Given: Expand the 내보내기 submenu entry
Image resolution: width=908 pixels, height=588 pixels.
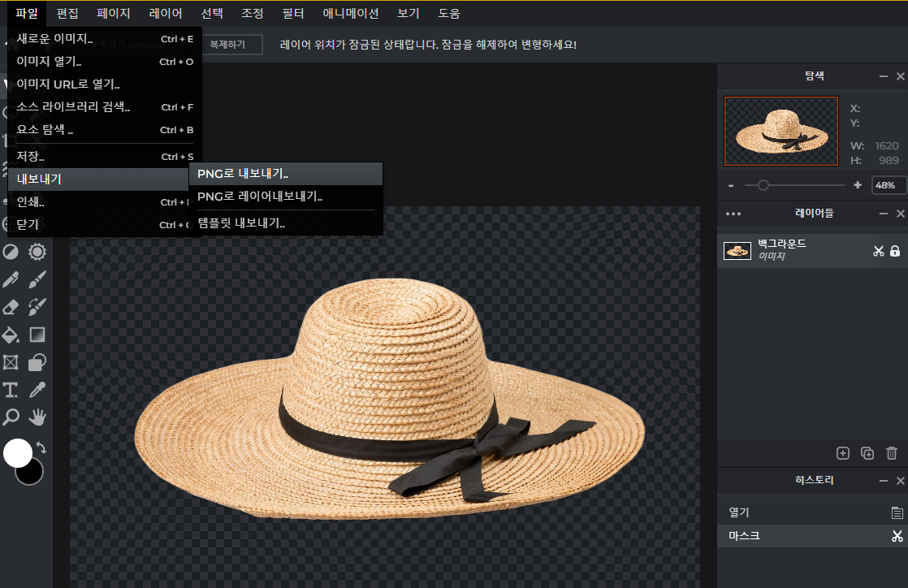Looking at the screenshot, I should point(98,179).
